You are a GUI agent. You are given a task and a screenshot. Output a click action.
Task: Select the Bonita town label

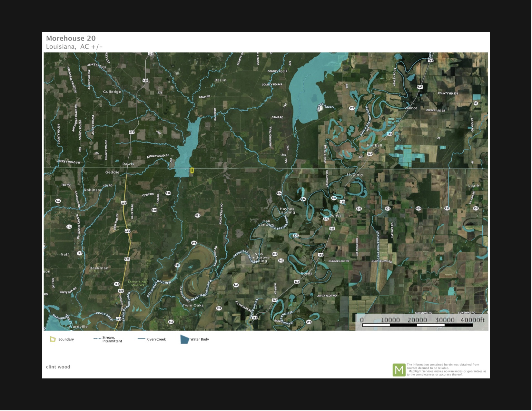pyautogui.click(x=307, y=273)
